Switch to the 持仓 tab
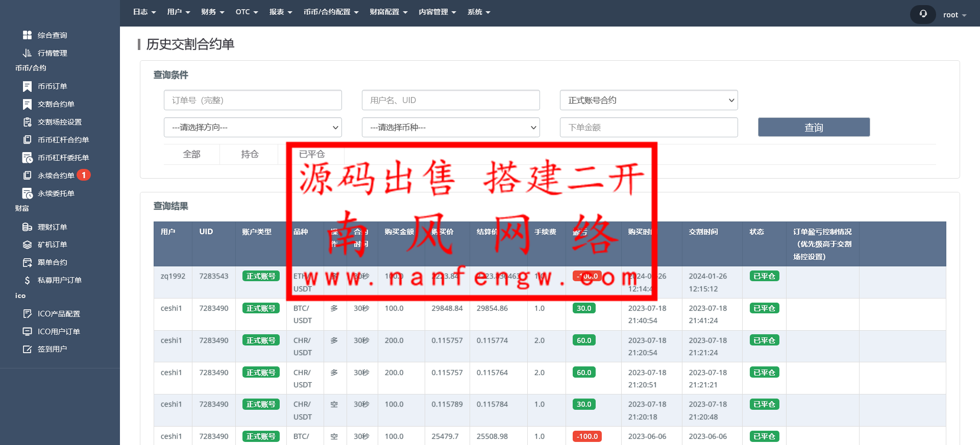Viewport: 980px width, 445px height. point(250,154)
